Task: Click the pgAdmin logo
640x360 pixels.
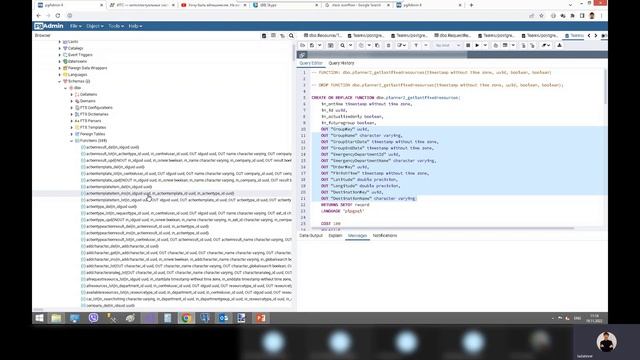Action: [x=49, y=26]
